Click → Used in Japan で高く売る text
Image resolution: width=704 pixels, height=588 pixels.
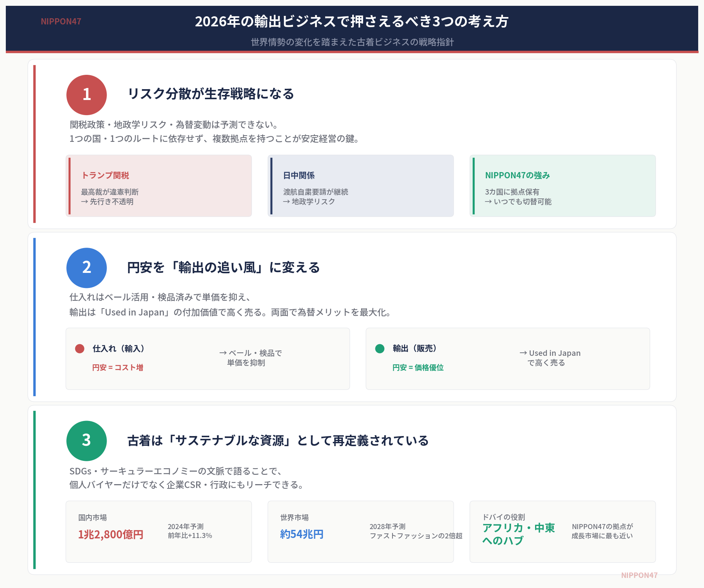click(x=550, y=358)
